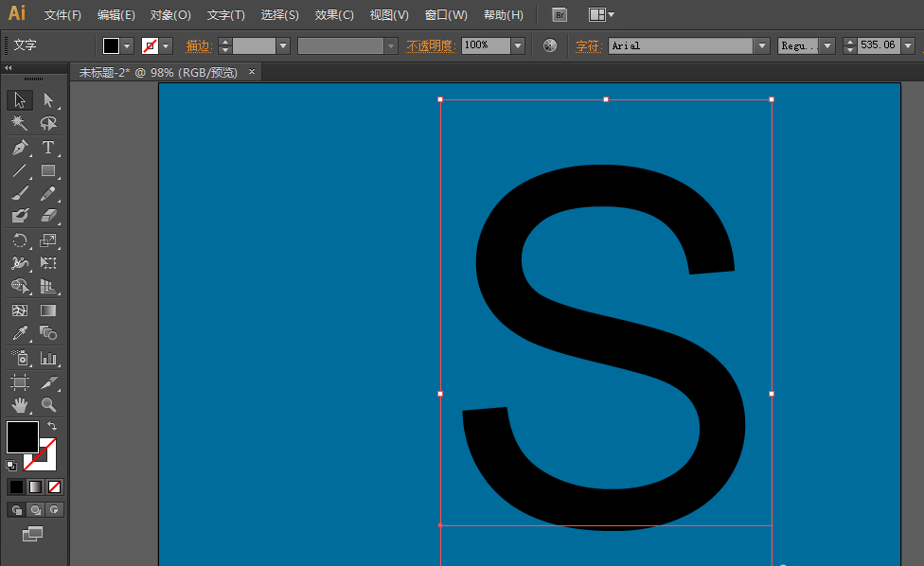Open the fill color dropdown arrow
This screenshot has width=924, height=566.
coord(127,45)
